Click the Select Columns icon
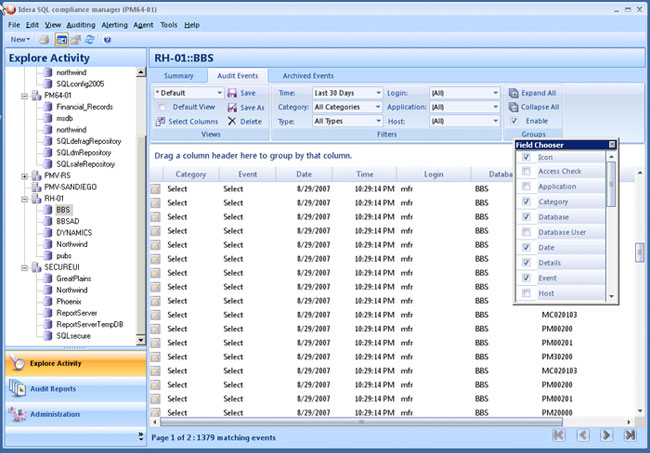The width and height of the screenshot is (650, 453). (x=160, y=121)
